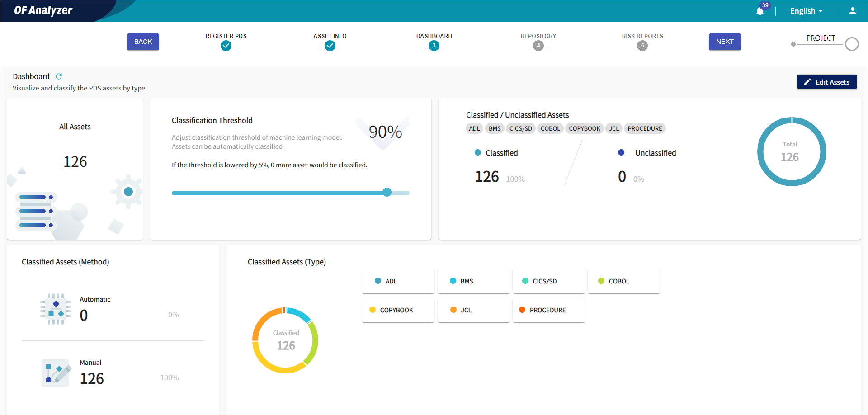Go to the REPOSITORY step label
Viewport: 868px width, 415px height.
pos(538,36)
